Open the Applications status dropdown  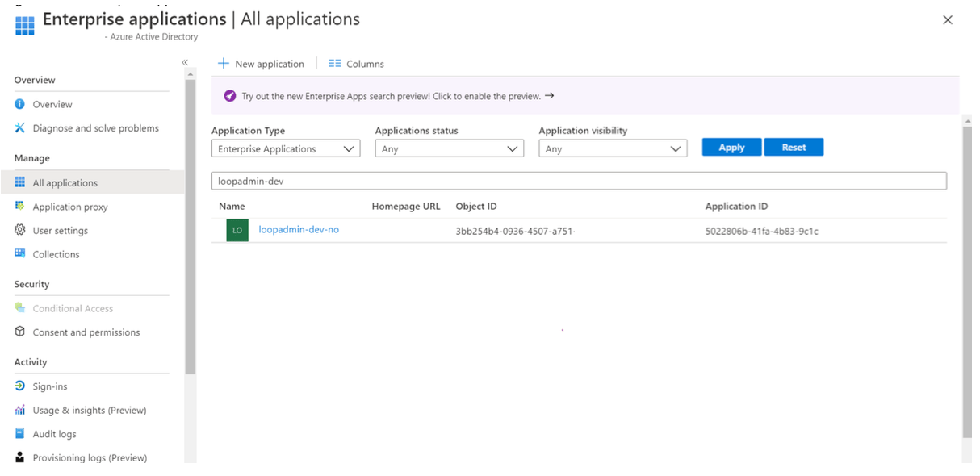(x=450, y=148)
